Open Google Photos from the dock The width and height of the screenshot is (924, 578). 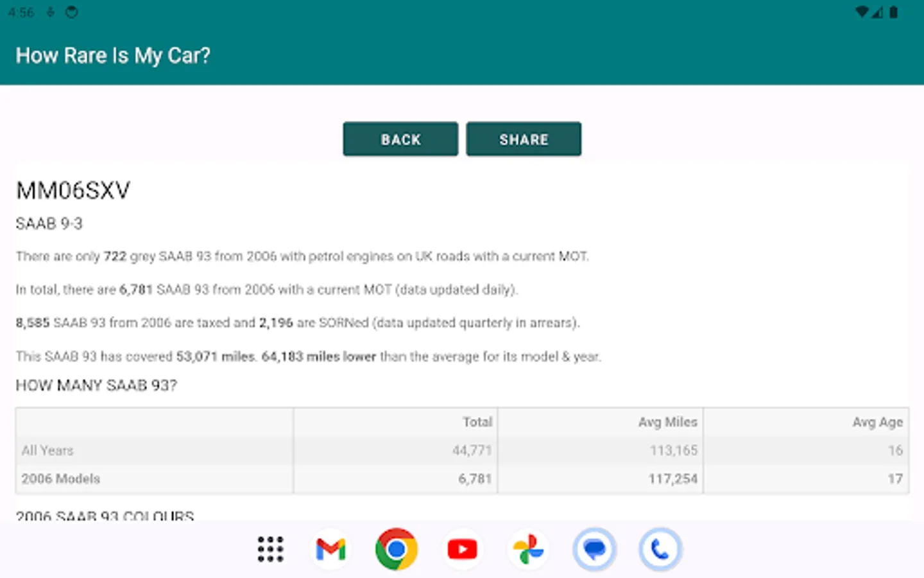click(x=528, y=549)
